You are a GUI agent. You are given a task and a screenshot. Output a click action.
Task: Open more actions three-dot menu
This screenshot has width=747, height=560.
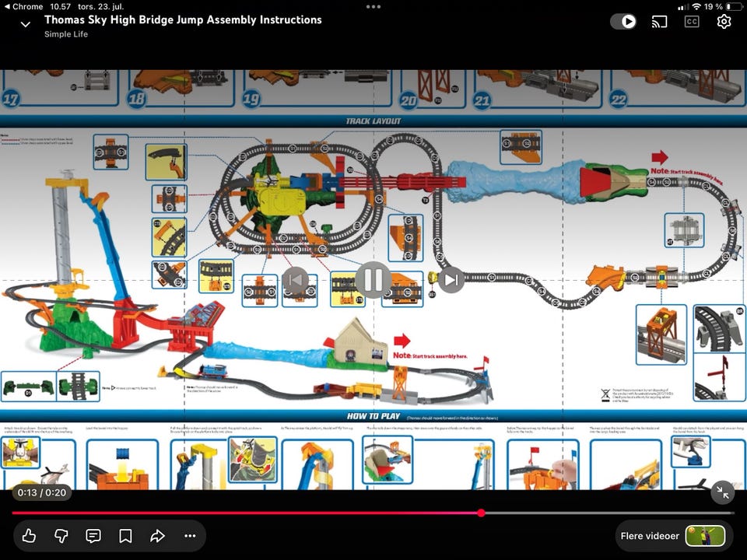190,536
